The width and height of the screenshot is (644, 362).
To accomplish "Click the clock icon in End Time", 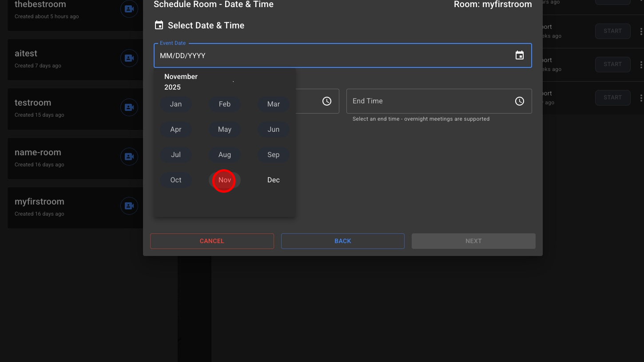I will tap(519, 101).
